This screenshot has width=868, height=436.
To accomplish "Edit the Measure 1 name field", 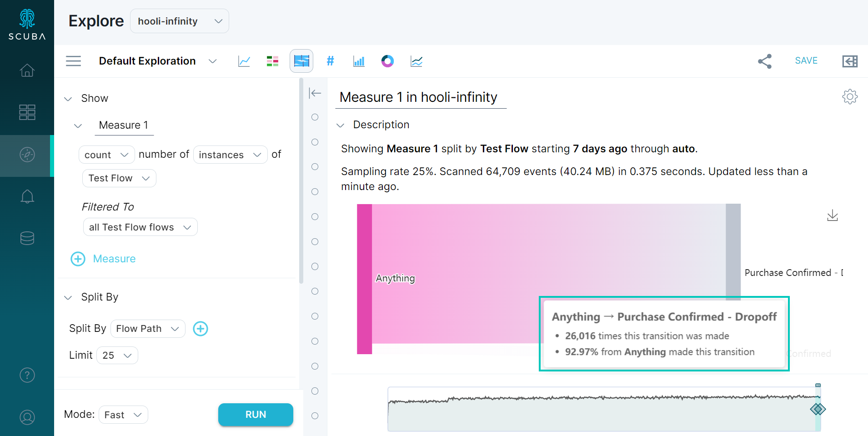I will click(x=124, y=125).
